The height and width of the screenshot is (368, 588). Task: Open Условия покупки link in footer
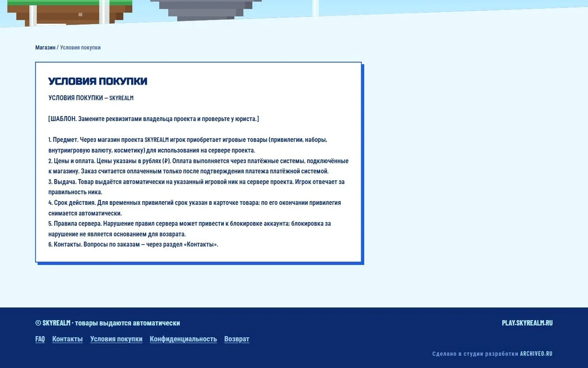(x=116, y=339)
